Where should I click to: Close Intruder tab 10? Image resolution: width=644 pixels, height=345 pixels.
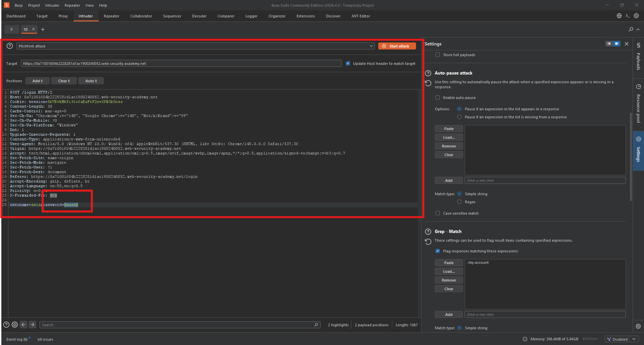(x=33, y=29)
